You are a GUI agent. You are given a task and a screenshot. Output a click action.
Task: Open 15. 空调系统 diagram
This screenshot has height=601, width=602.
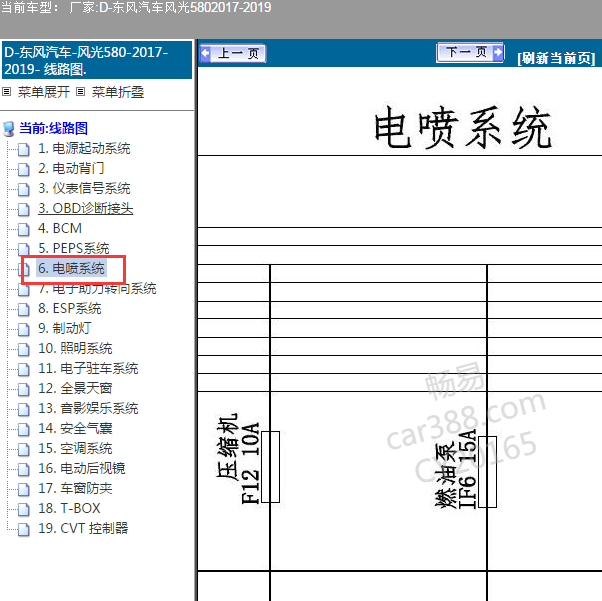point(75,448)
